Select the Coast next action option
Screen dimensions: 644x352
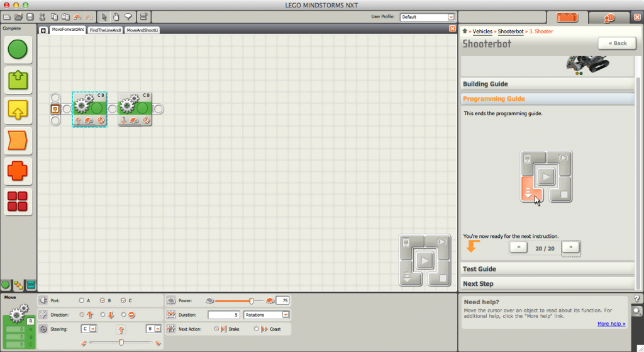(257, 329)
